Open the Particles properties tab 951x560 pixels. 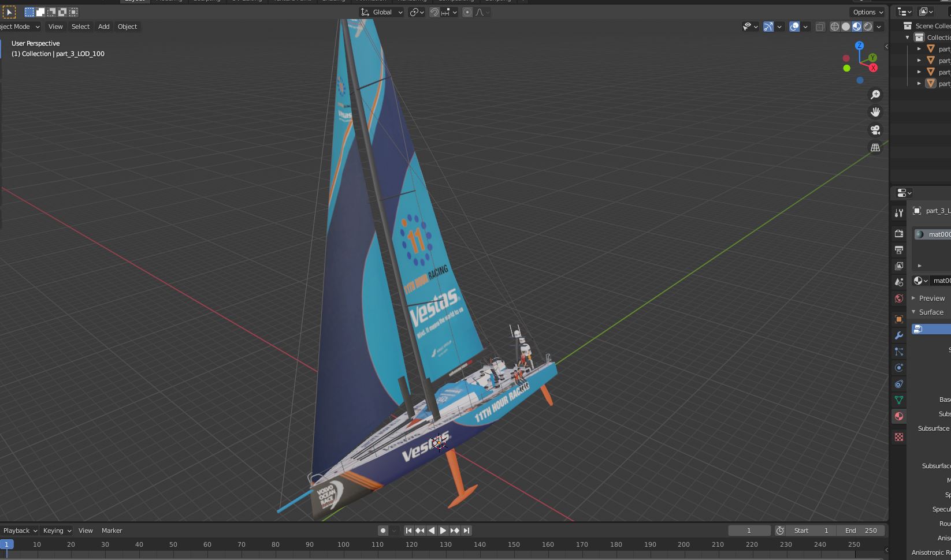click(x=899, y=352)
